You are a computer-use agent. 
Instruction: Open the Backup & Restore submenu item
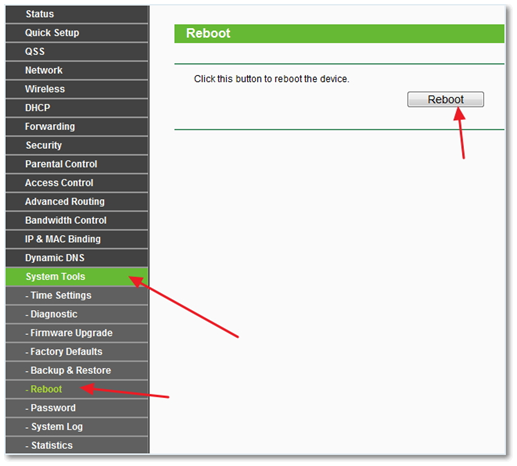[77, 370]
